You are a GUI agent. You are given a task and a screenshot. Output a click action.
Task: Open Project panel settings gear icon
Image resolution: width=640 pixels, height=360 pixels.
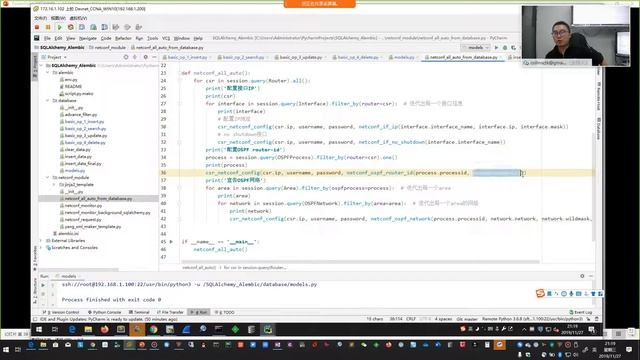point(145,57)
